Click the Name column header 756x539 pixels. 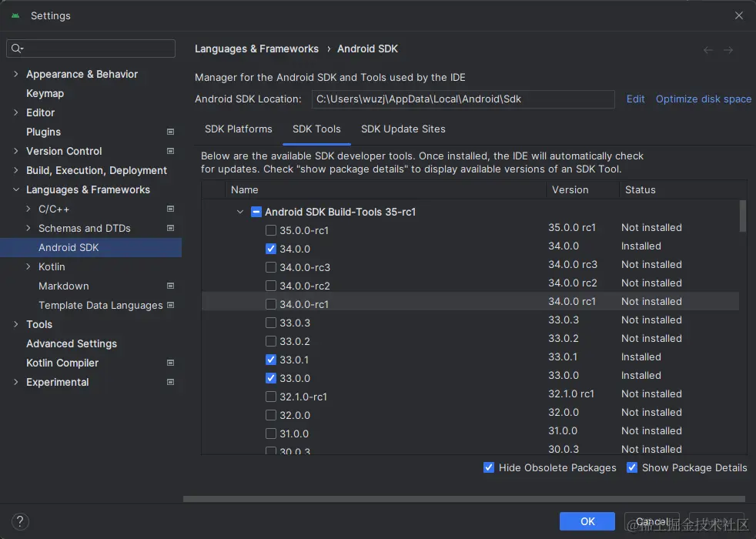pos(385,189)
